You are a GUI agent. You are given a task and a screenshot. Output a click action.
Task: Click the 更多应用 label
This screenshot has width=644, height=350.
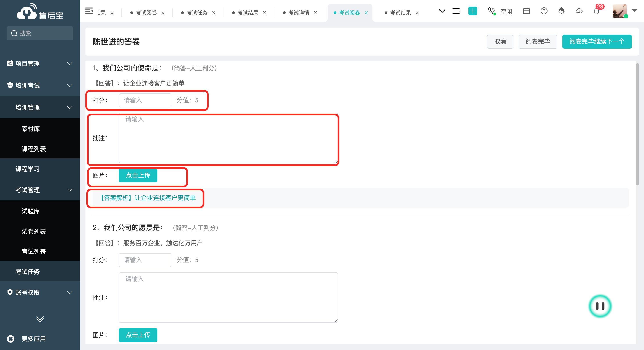(x=34, y=339)
